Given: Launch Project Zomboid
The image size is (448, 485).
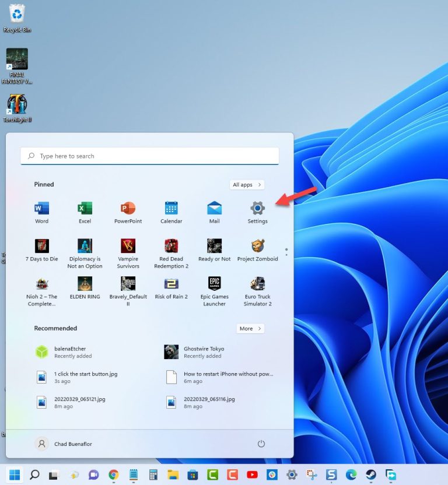Looking at the screenshot, I should coord(258,251).
